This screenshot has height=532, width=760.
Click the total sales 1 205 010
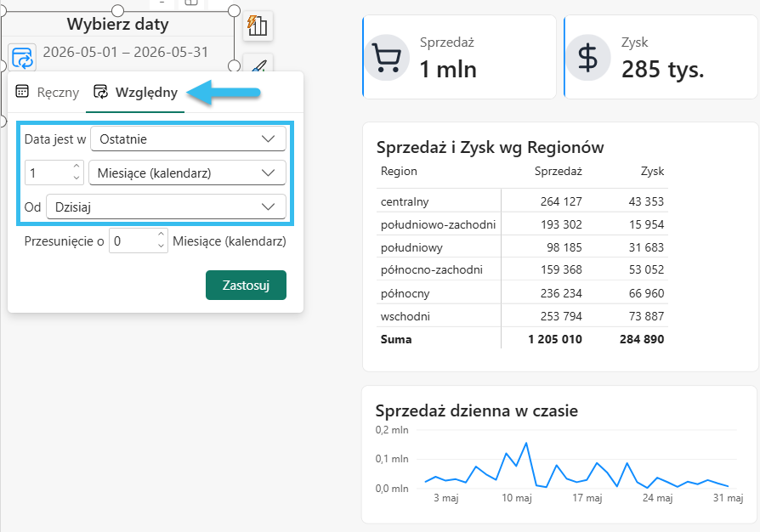click(555, 339)
